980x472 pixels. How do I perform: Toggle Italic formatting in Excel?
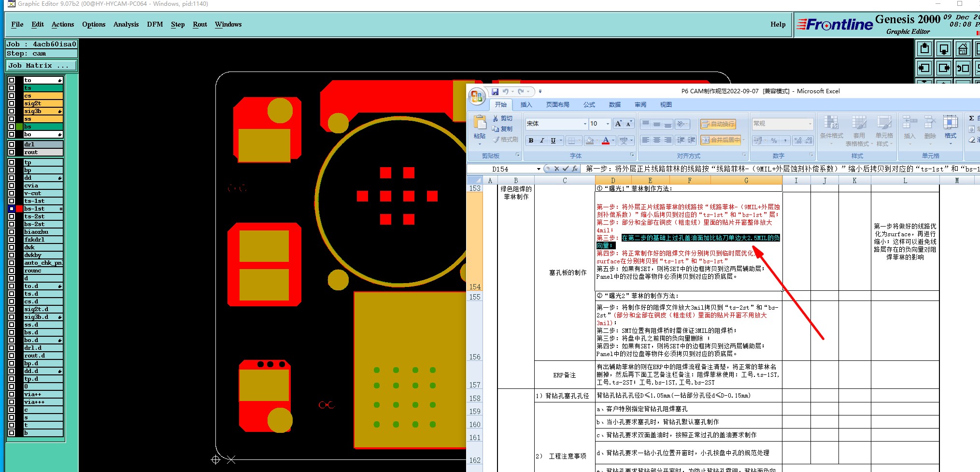click(x=542, y=141)
